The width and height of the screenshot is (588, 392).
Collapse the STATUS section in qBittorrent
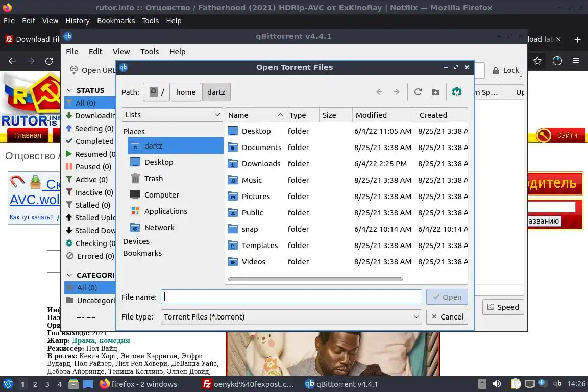tap(69, 90)
